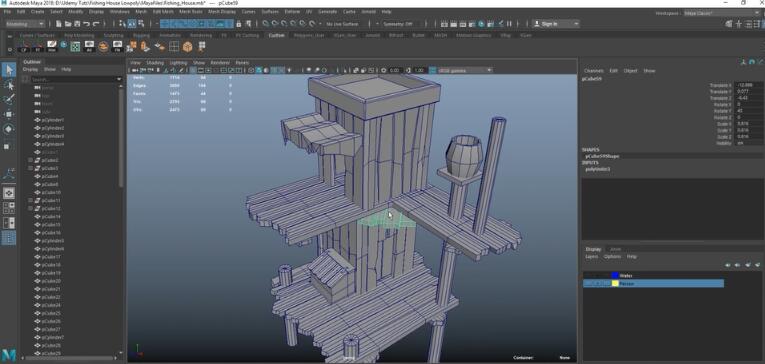Choose the Rotate tool in toolbox
The height and width of the screenshot is (364, 765).
click(x=8, y=129)
